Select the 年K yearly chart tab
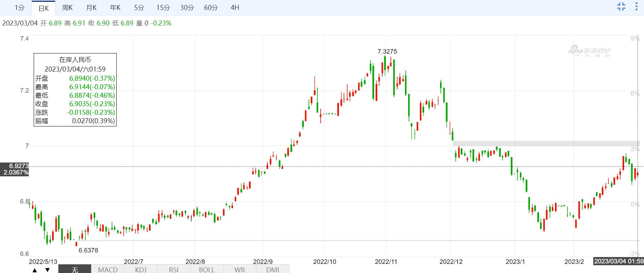 [x=115, y=7]
